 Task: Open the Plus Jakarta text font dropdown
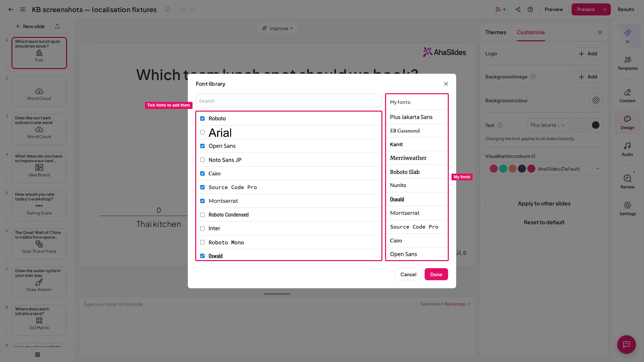(x=548, y=125)
